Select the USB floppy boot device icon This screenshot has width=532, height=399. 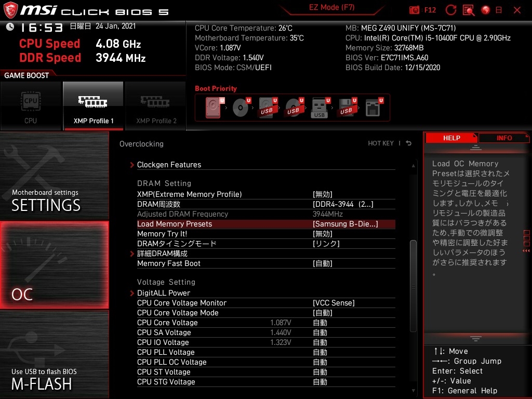pos(347,108)
